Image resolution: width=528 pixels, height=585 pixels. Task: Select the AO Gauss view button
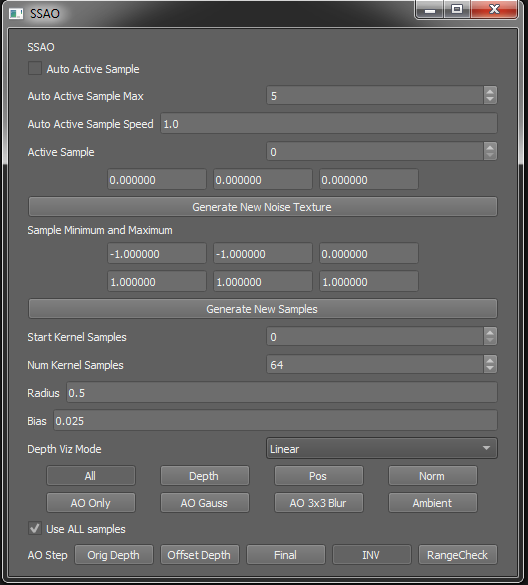[x=204, y=503]
